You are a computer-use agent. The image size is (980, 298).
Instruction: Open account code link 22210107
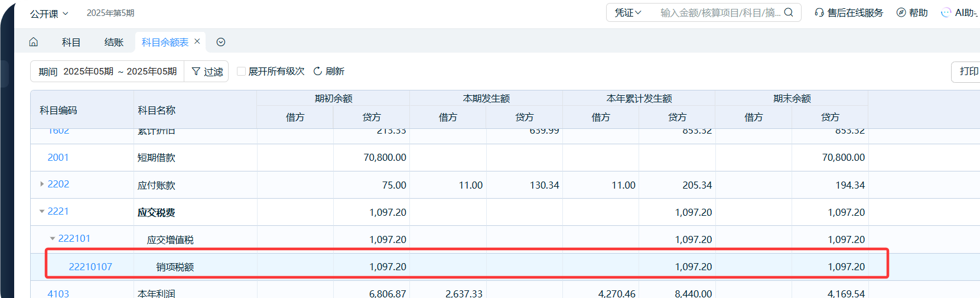[90, 267]
